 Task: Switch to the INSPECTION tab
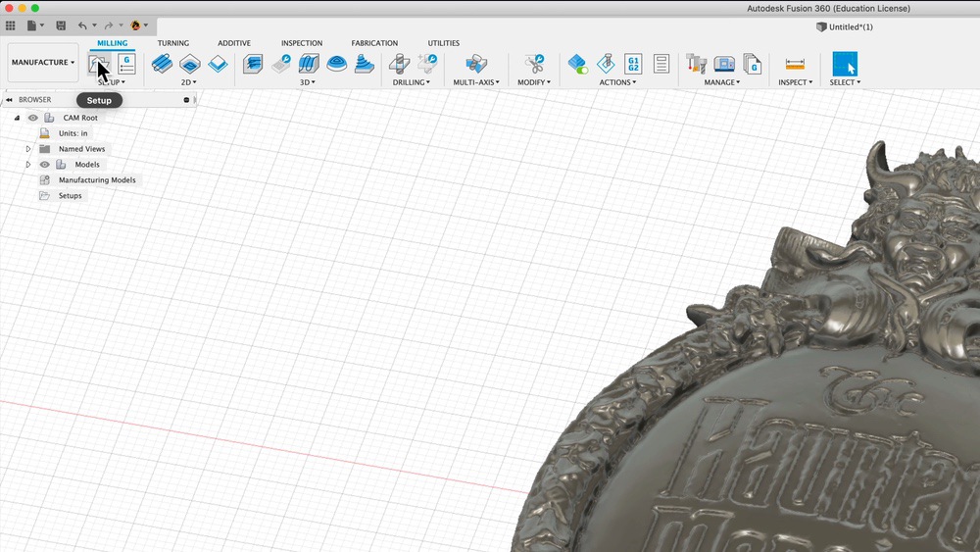click(x=302, y=43)
